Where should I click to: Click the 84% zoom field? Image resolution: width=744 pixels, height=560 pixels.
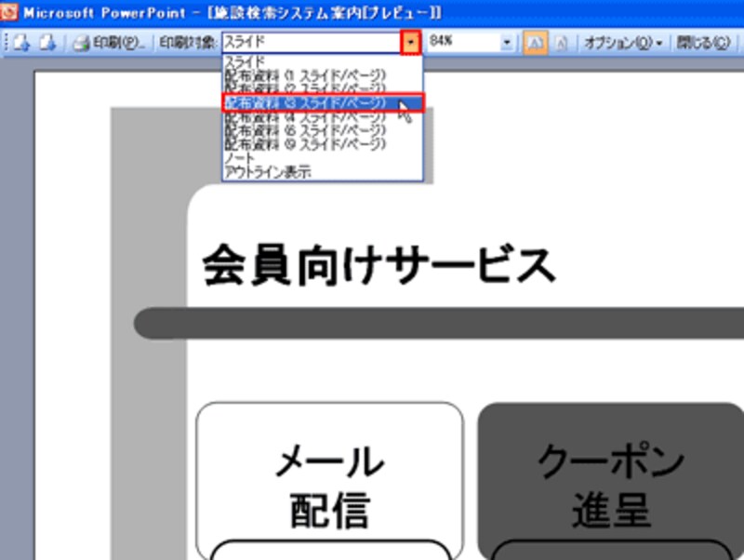tap(463, 43)
